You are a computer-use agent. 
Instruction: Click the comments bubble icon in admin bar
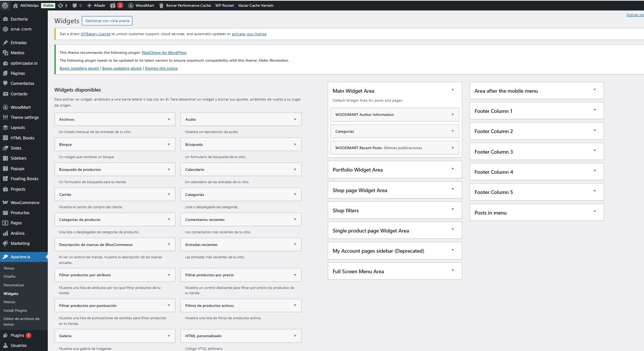75,6
